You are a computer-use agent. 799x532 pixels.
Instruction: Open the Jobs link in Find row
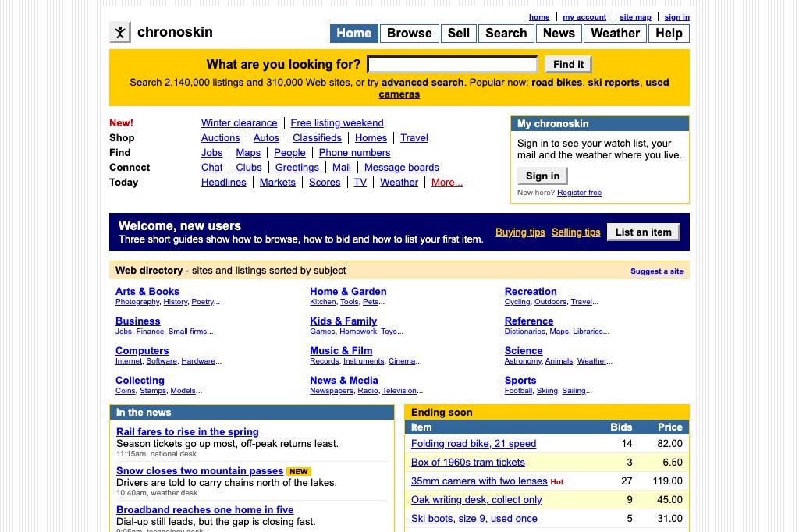click(211, 152)
